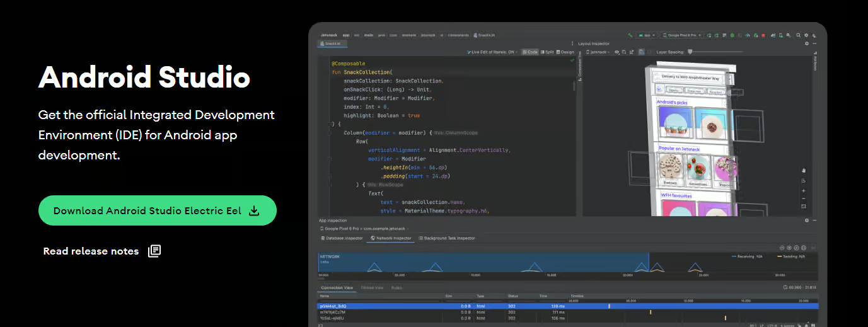868x327 pixels.
Task: Open the Google Pixel 6 Pro device dropdown
Action: point(682,35)
